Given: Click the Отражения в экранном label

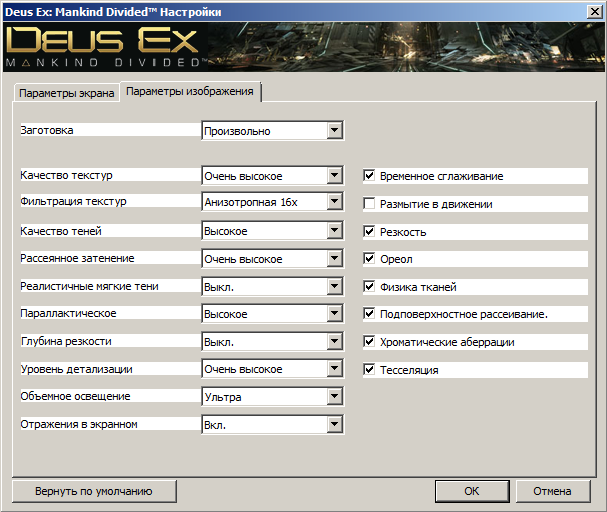Looking at the screenshot, I should pos(79,425).
